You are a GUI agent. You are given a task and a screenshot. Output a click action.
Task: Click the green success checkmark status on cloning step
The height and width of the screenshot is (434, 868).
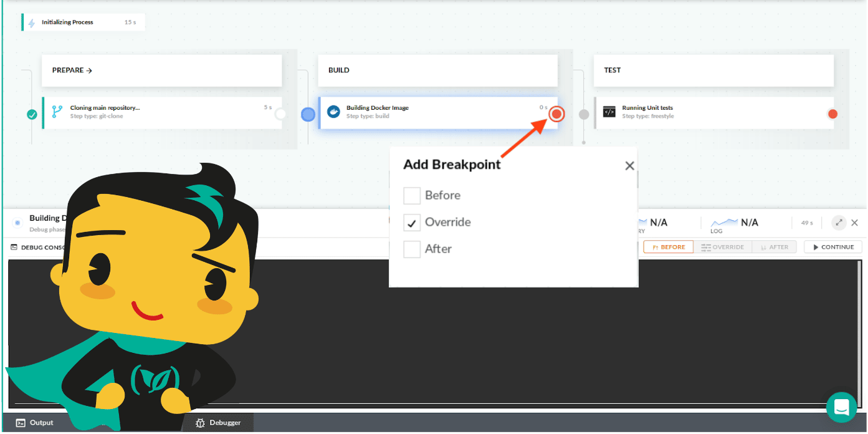pos(32,114)
